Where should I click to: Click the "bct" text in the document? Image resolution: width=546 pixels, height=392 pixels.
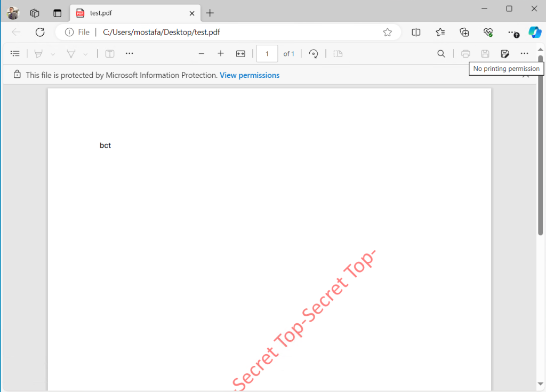point(105,145)
